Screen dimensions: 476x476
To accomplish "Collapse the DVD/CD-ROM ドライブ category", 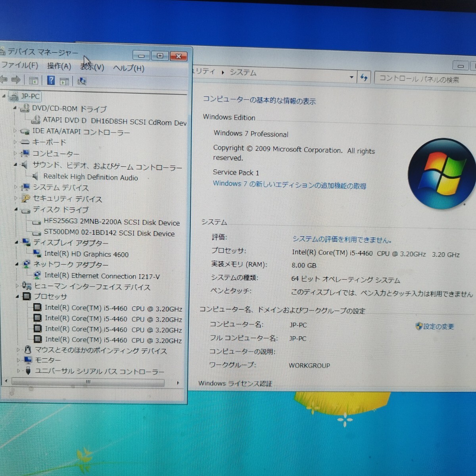I will pyautogui.click(x=15, y=108).
